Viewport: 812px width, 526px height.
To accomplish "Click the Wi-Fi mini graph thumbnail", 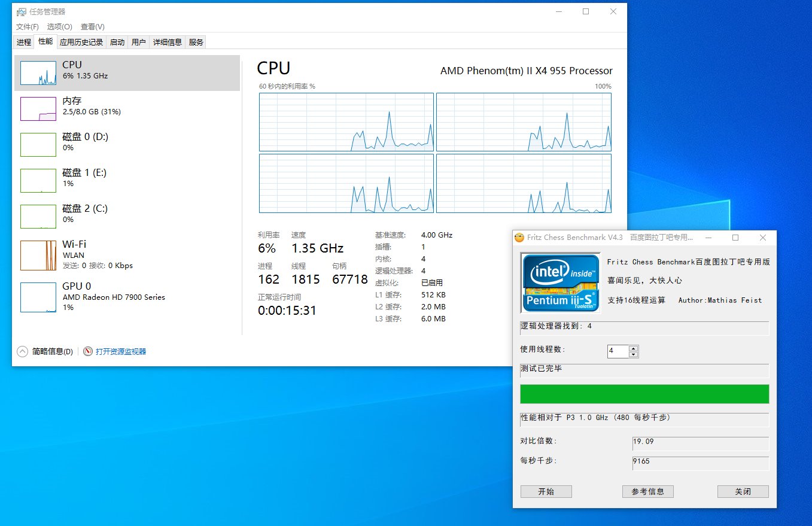I will pyautogui.click(x=38, y=256).
